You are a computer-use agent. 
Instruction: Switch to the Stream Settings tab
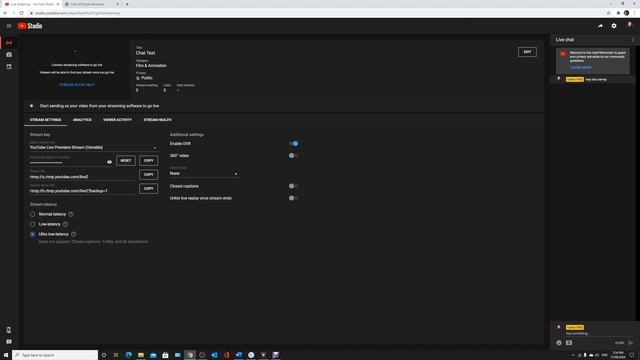(x=45, y=120)
